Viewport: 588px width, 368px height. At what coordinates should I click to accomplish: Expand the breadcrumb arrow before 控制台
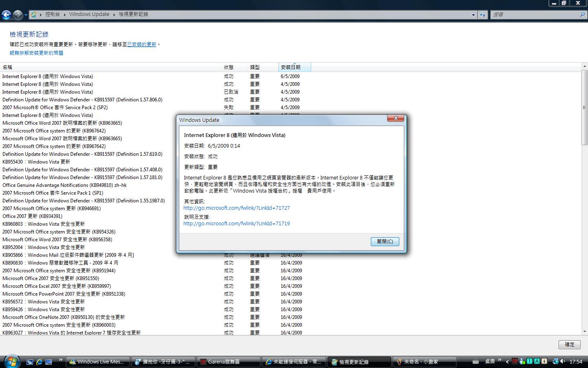41,14
